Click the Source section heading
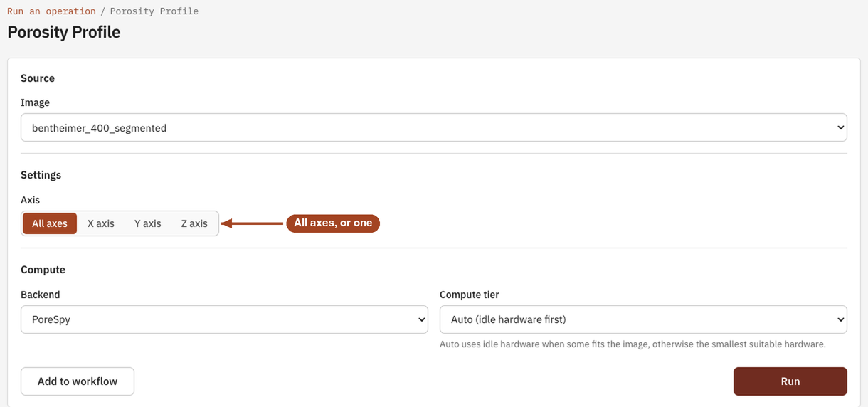Screen dimensions: 868x407 (38, 78)
